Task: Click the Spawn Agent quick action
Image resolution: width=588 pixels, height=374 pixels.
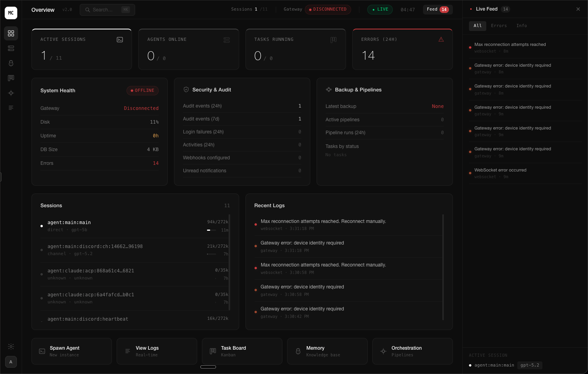Action: [x=71, y=351]
